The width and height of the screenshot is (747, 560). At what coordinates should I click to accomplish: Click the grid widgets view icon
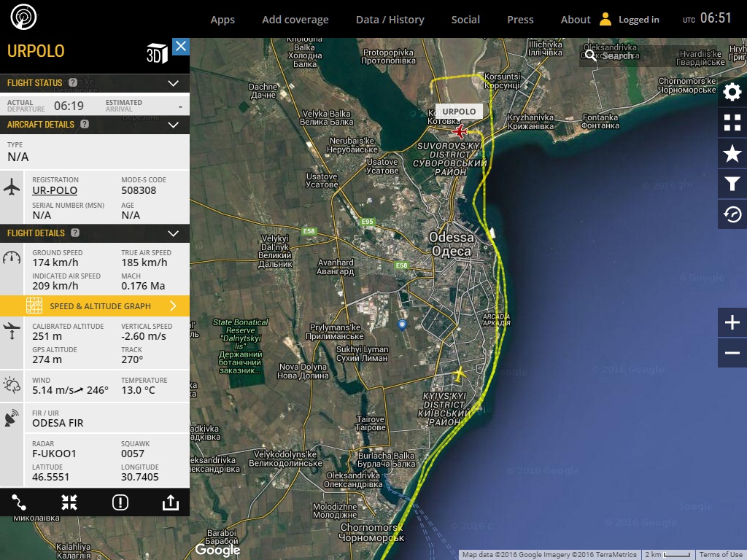coord(732,122)
